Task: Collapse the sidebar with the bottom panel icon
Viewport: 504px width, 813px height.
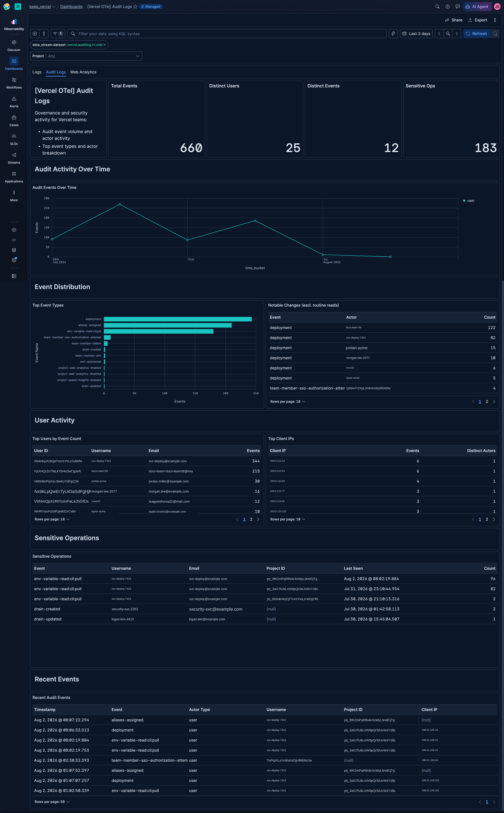Action: pyautogui.click(x=14, y=276)
